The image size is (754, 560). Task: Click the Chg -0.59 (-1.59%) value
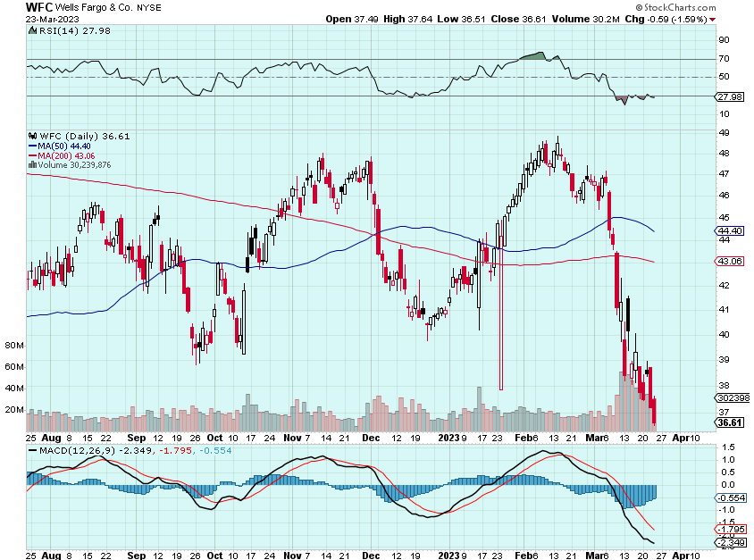click(666, 20)
